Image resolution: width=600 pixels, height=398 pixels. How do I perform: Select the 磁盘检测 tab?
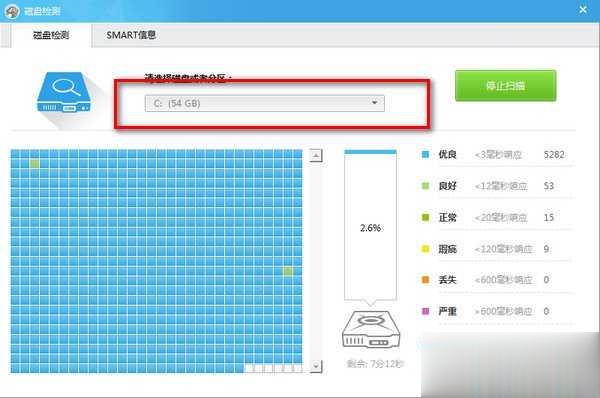[x=51, y=35]
